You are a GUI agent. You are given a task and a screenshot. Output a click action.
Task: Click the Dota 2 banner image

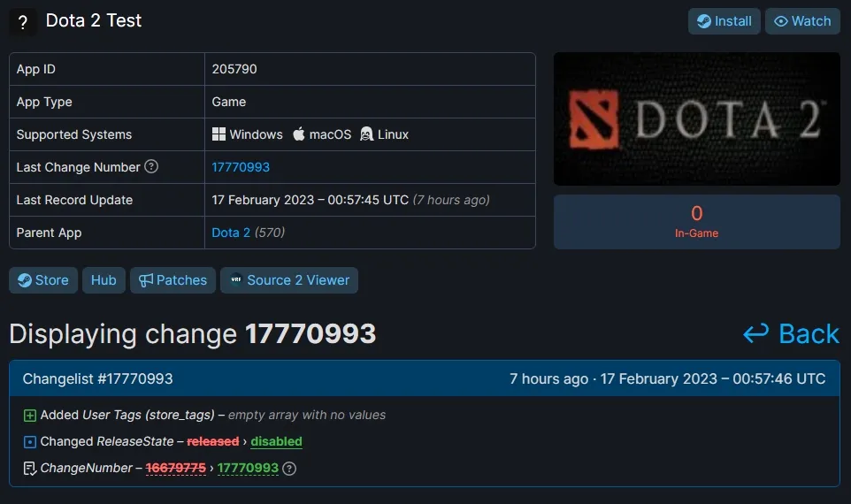point(697,118)
